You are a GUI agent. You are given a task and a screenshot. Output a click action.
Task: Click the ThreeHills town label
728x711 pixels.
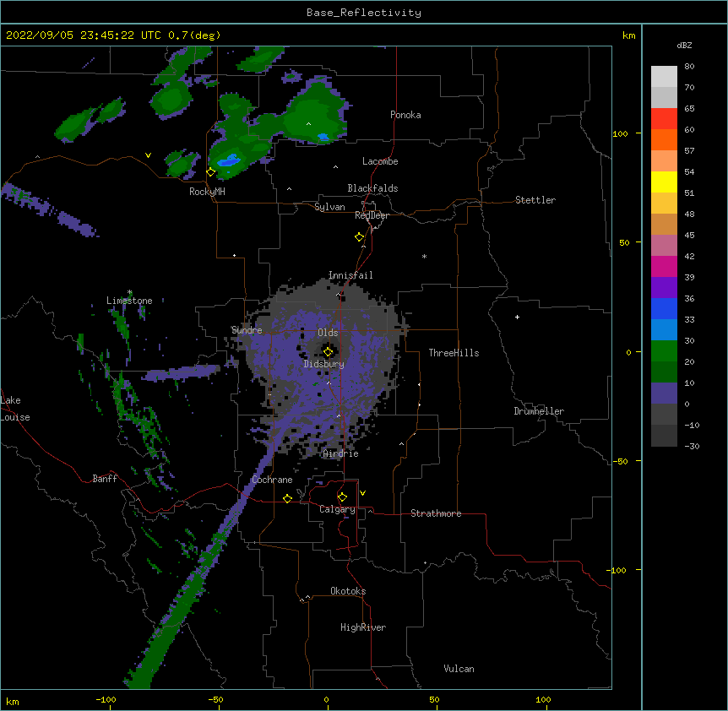pyautogui.click(x=454, y=353)
